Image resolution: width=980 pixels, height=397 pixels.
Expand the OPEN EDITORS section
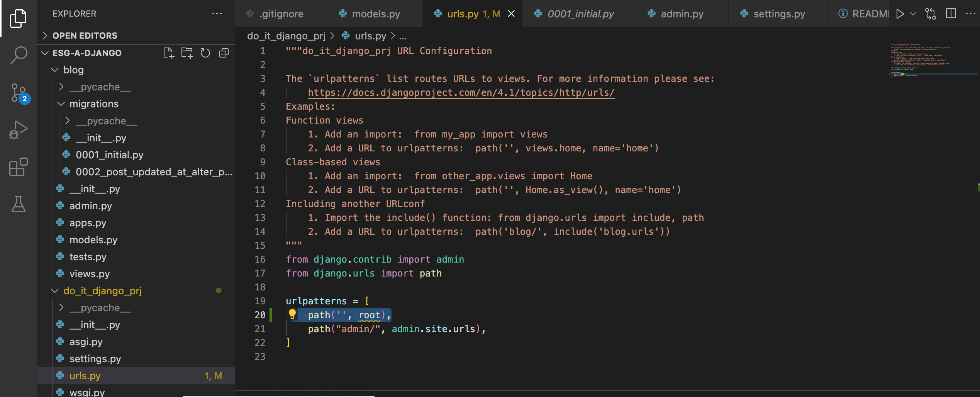coord(136,36)
